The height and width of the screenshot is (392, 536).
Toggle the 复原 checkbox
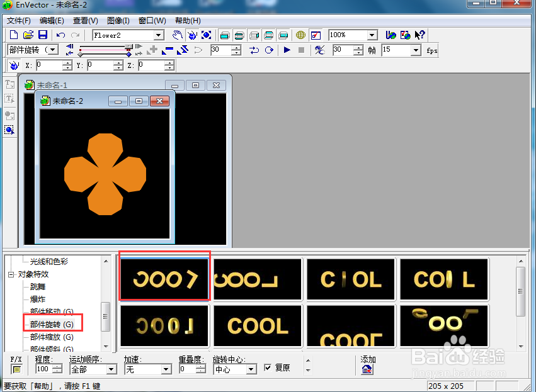point(268,367)
